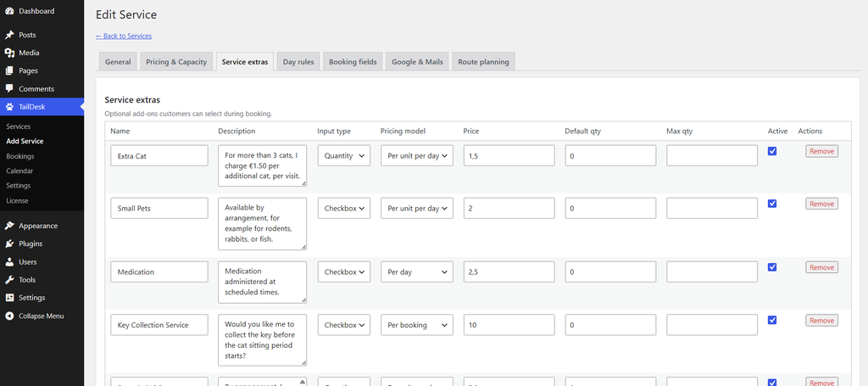Image resolution: width=868 pixels, height=386 pixels.
Task: Switch to the Pricing & Capacity tab
Action: [176, 62]
